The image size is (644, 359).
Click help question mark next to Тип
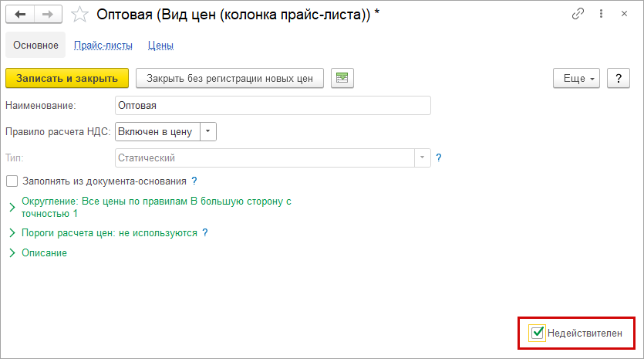(439, 157)
